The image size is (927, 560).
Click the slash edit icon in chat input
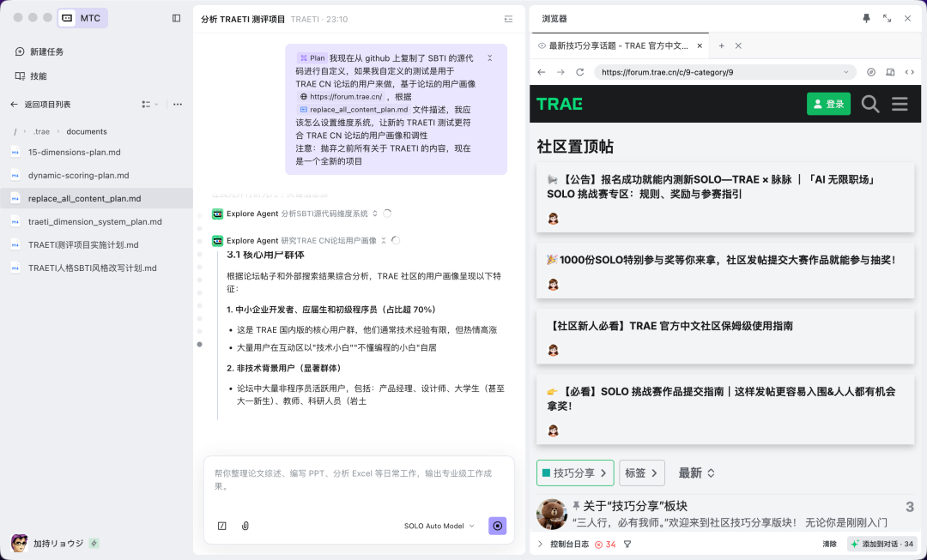221,525
